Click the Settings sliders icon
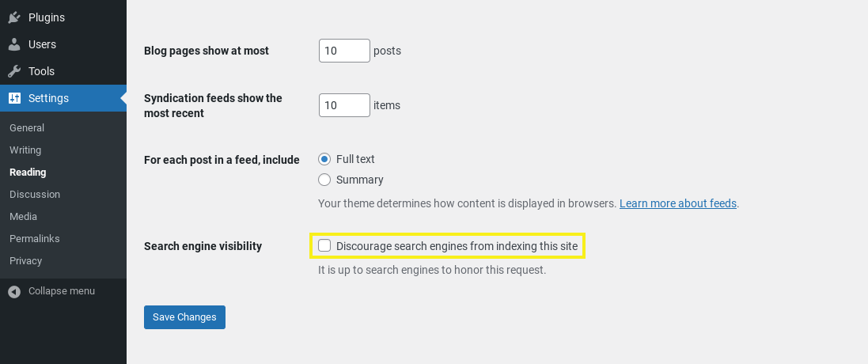Viewport: 868px width, 364px height. click(14, 98)
